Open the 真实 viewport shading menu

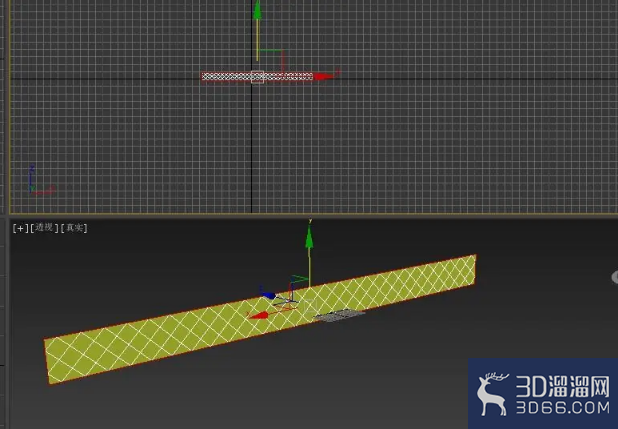[x=74, y=228]
